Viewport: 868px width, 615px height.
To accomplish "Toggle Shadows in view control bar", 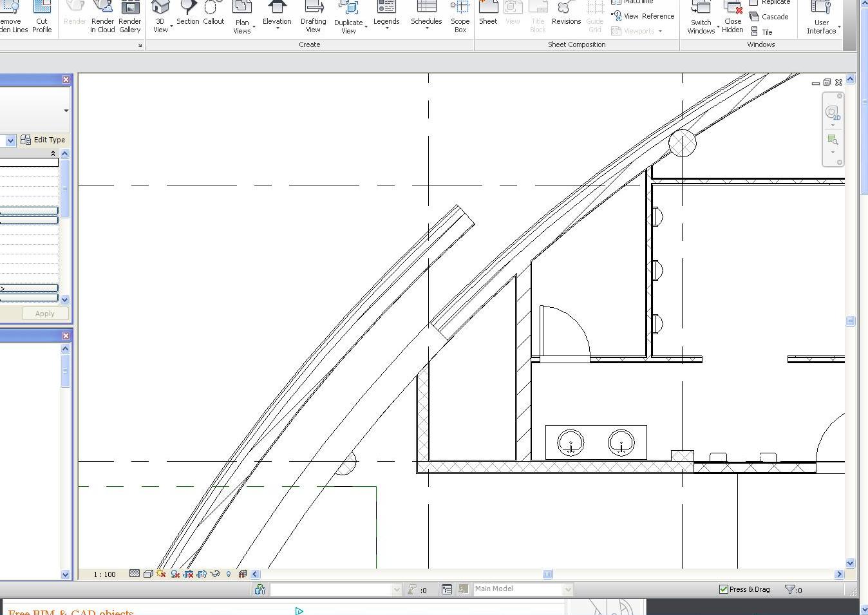I will tap(175, 574).
